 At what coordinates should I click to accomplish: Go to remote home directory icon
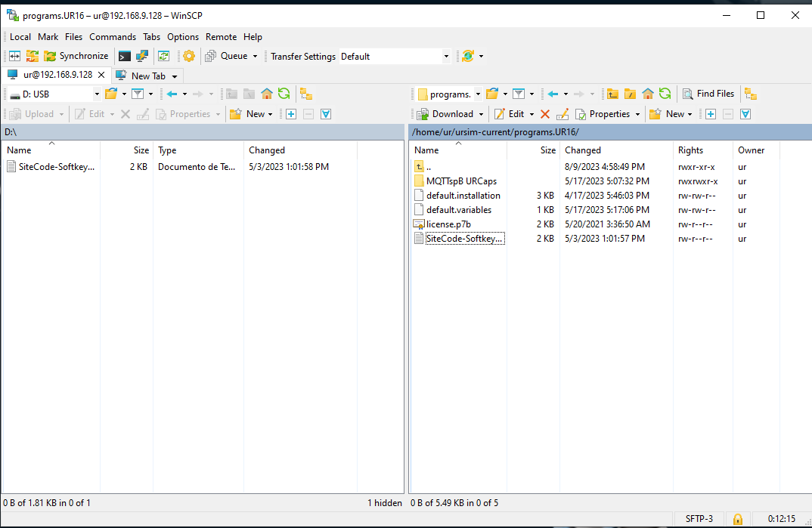point(648,94)
